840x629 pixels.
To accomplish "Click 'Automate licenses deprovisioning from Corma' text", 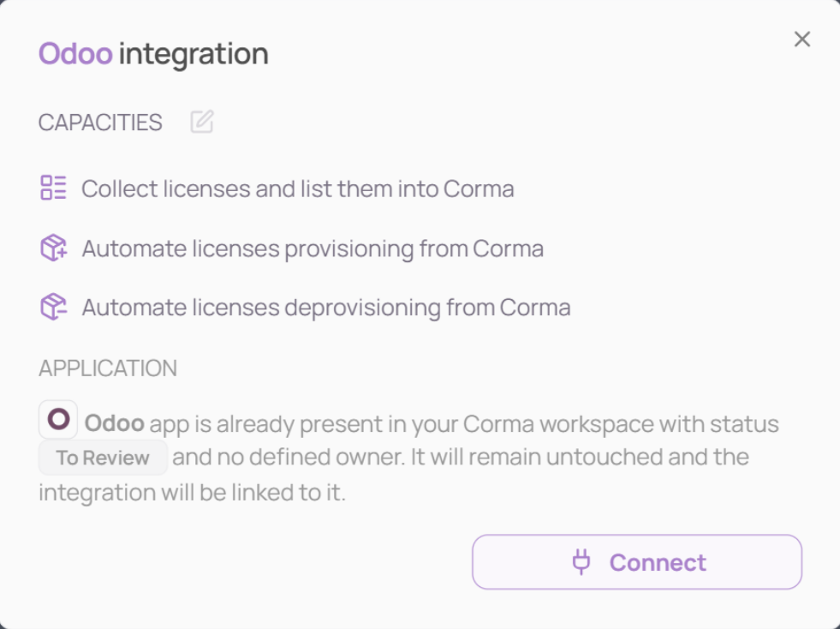I will pyautogui.click(x=326, y=308).
